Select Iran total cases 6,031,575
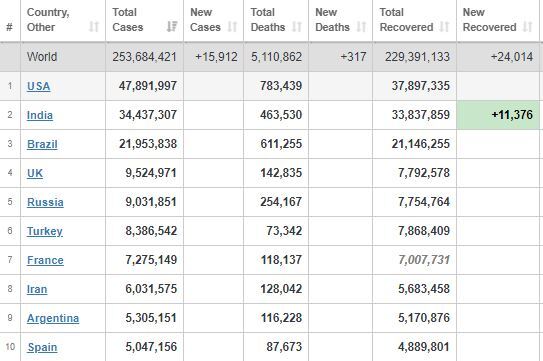This screenshot has width=543, height=361. tap(151, 290)
